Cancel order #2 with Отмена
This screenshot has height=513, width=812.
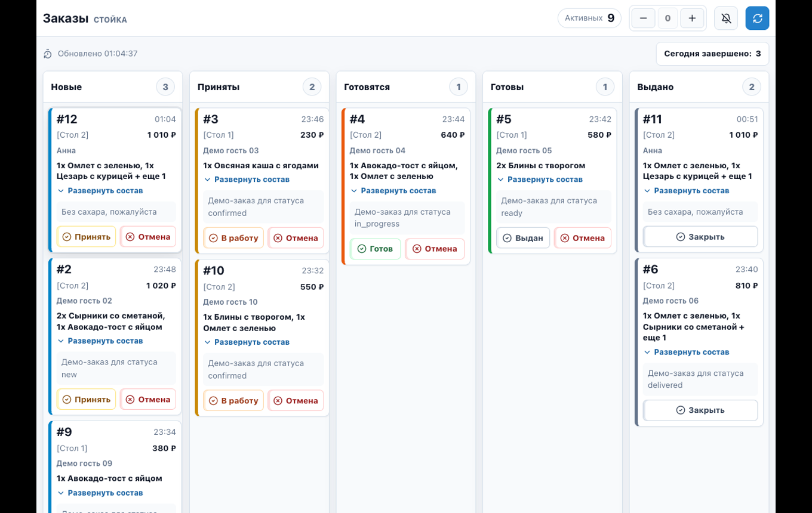(x=148, y=400)
